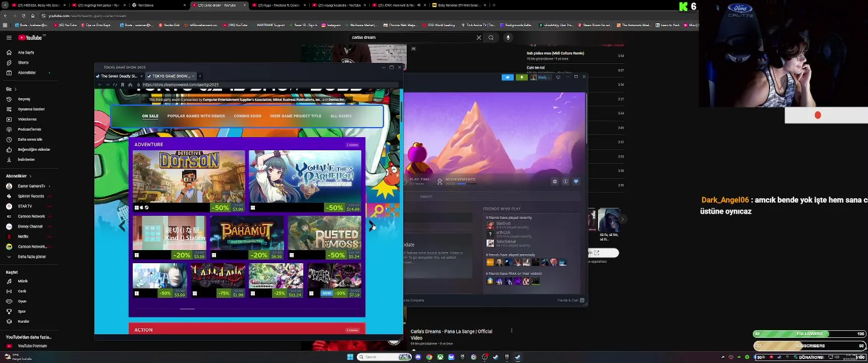Open Bahamut game card

[x=247, y=237]
